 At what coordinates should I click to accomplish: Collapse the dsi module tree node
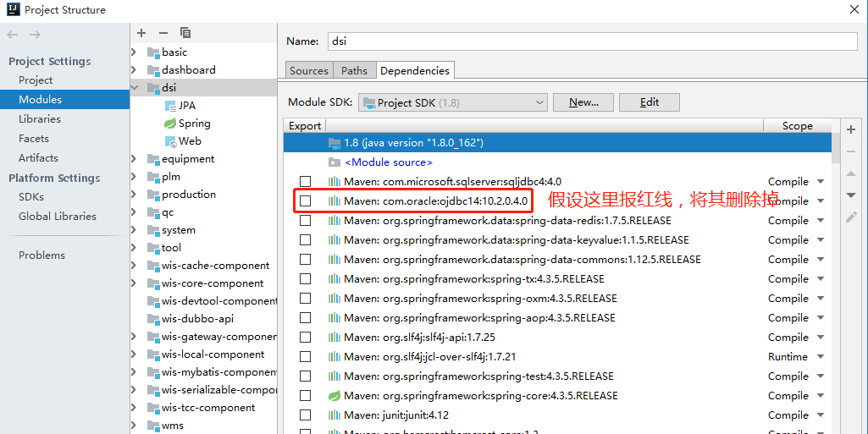[x=135, y=88]
